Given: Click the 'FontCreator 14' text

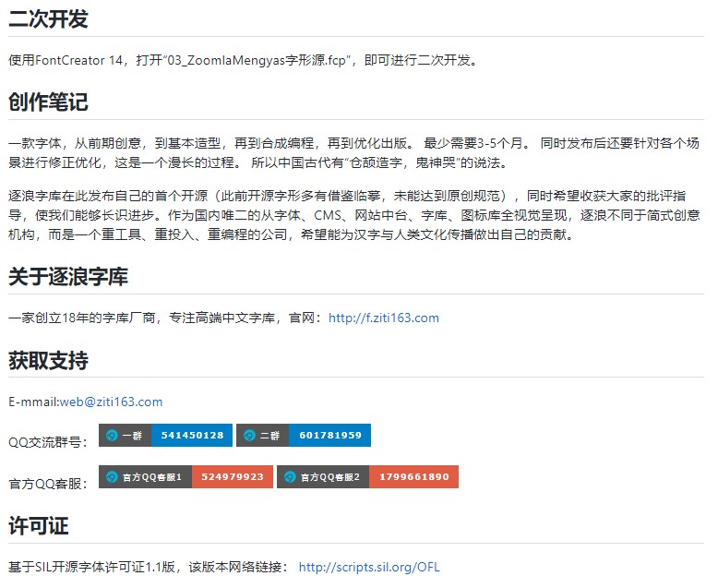Looking at the screenshot, I should 78,60.
